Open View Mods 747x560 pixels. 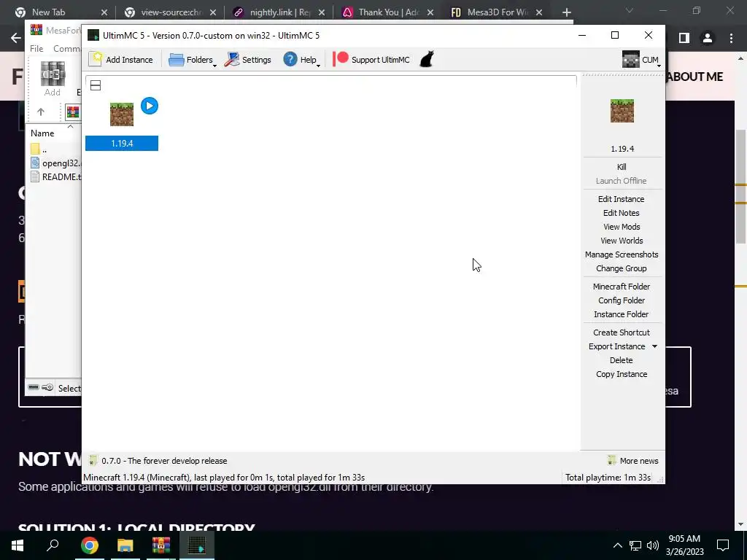click(x=622, y=227)
